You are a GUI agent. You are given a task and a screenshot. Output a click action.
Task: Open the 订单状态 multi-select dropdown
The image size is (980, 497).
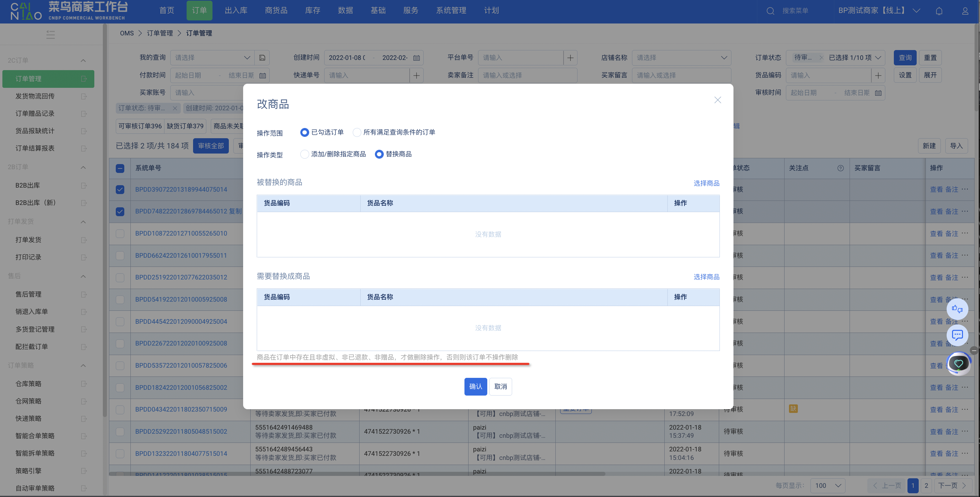tap(835, 58)
